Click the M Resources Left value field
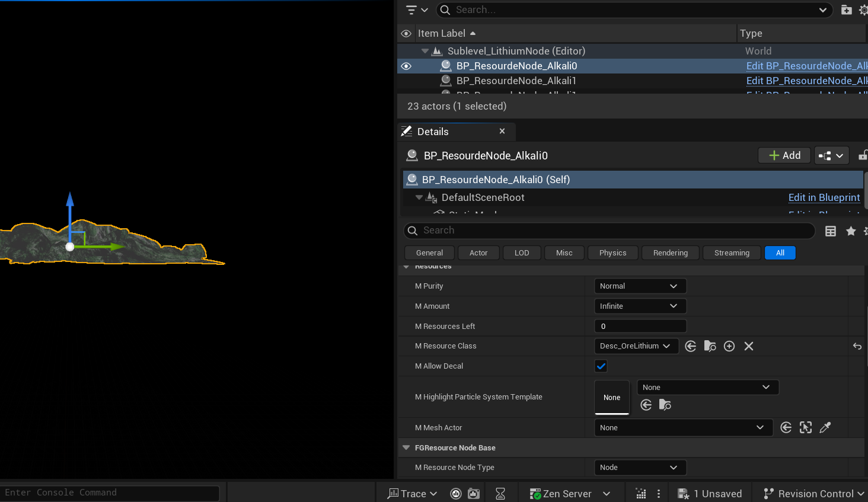 pyautogui.click(x=640, y=327)
